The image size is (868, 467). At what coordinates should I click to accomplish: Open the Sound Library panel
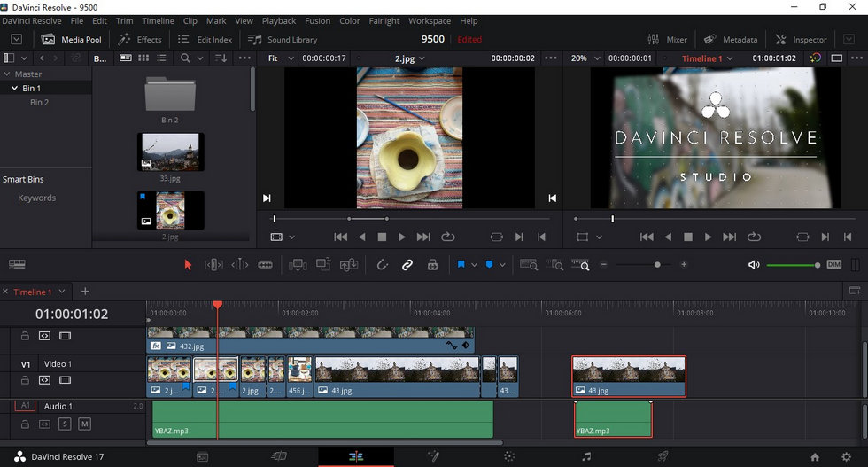coord(283,39)
